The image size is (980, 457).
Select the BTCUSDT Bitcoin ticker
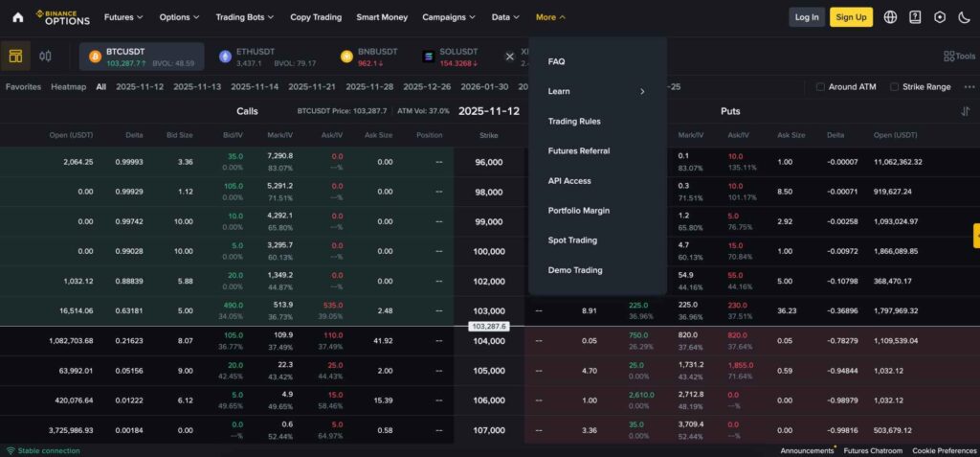142,57
